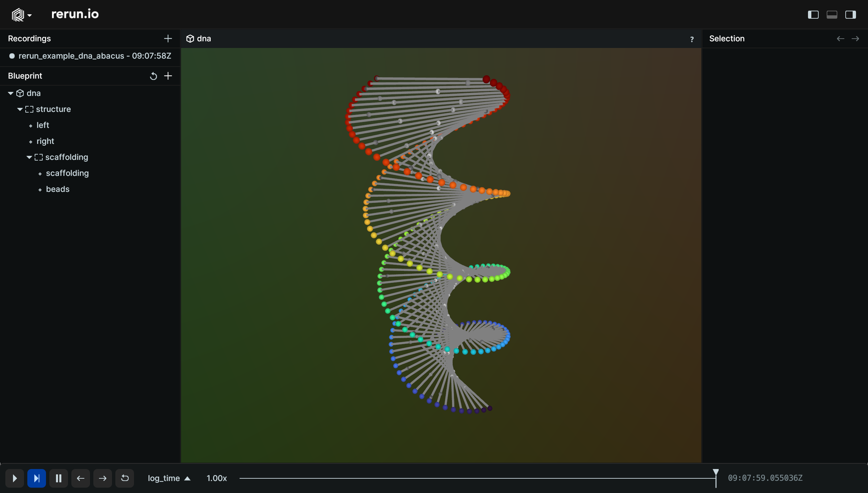Select the right entity
868x493 pixels.
point(45,141)
